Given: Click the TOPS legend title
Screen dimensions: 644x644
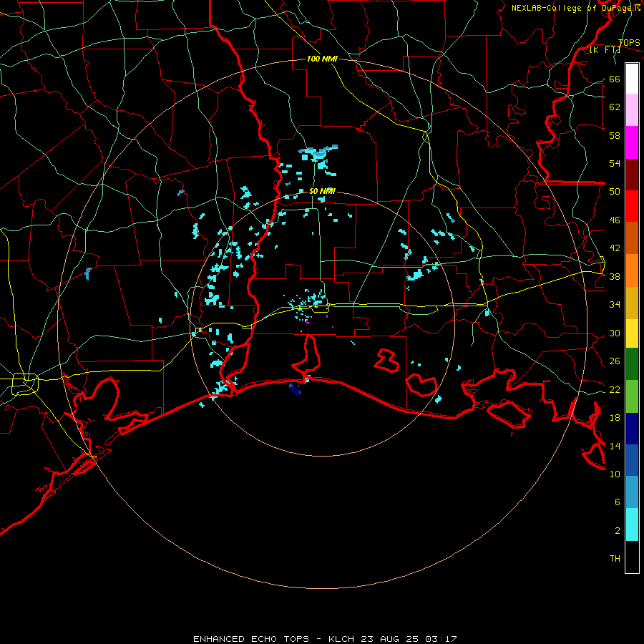Looking at the screenshot, I should (629, 43).
